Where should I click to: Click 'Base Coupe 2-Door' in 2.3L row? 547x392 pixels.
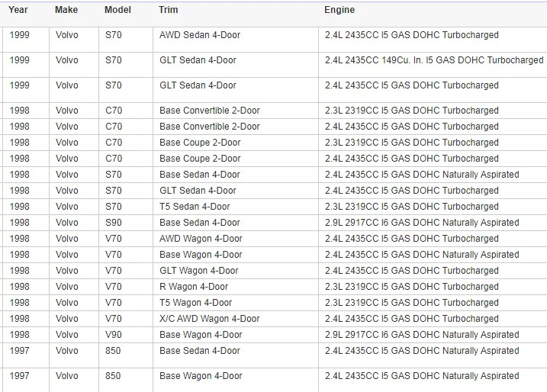point(200,143)
